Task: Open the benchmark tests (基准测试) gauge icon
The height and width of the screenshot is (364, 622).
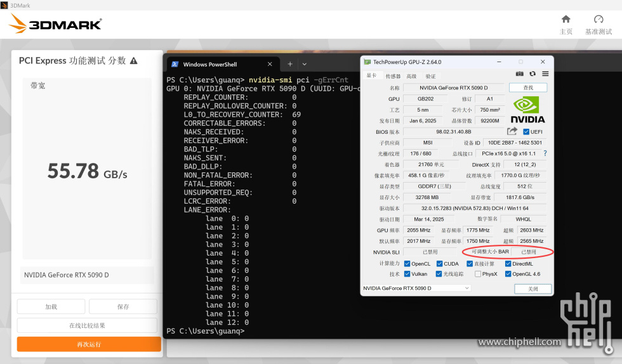Action: [598, 19]
